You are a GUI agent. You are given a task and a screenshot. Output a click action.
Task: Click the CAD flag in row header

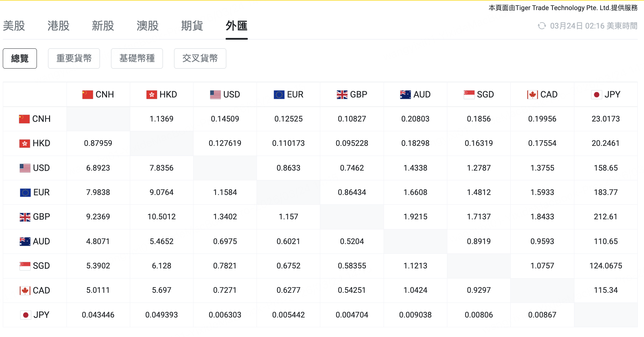click(25, 291)
